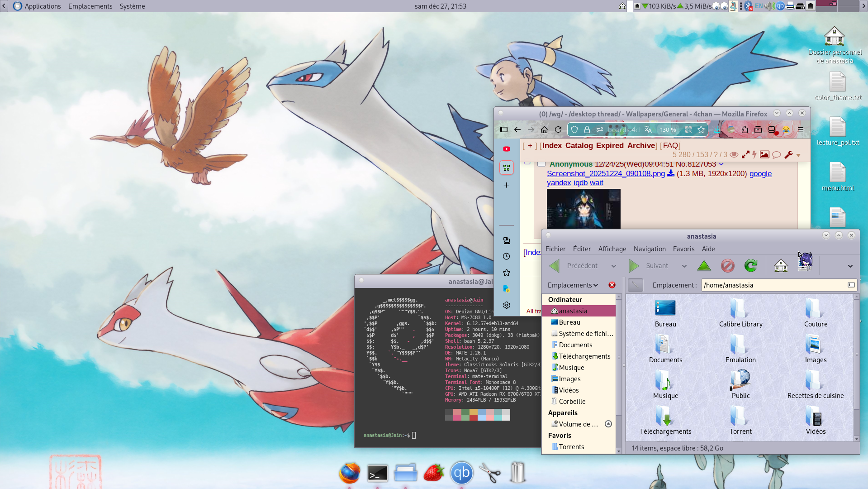The width and height of the screenshot is (868, 489).
Task: Click the green reload arrow in file manager
Action: coord(751,266)
